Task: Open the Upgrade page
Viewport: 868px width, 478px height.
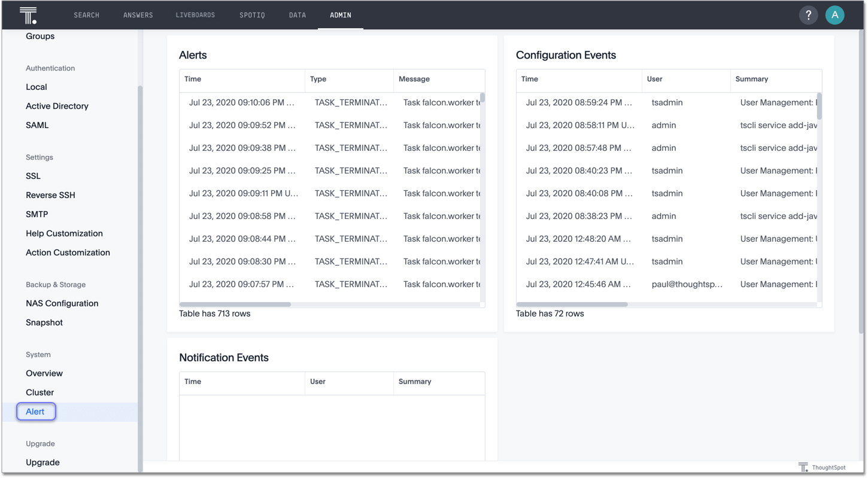Action: click(43, 462)
